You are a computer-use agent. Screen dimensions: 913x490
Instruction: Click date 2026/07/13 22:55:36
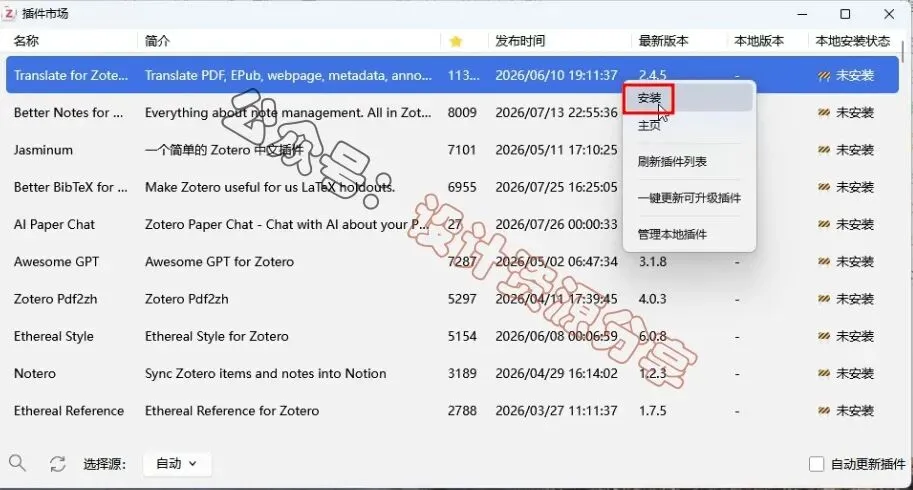point(556,112)
